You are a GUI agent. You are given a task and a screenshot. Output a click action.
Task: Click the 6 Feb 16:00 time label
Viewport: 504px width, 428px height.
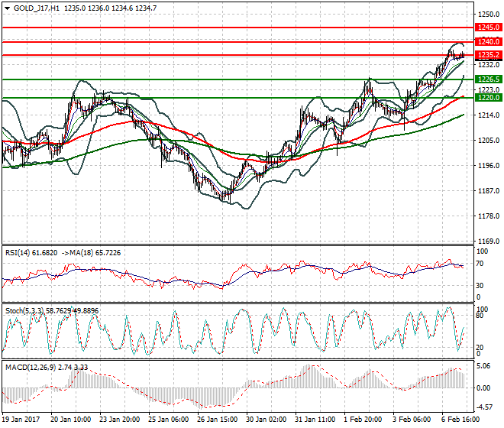coord(460,420)
